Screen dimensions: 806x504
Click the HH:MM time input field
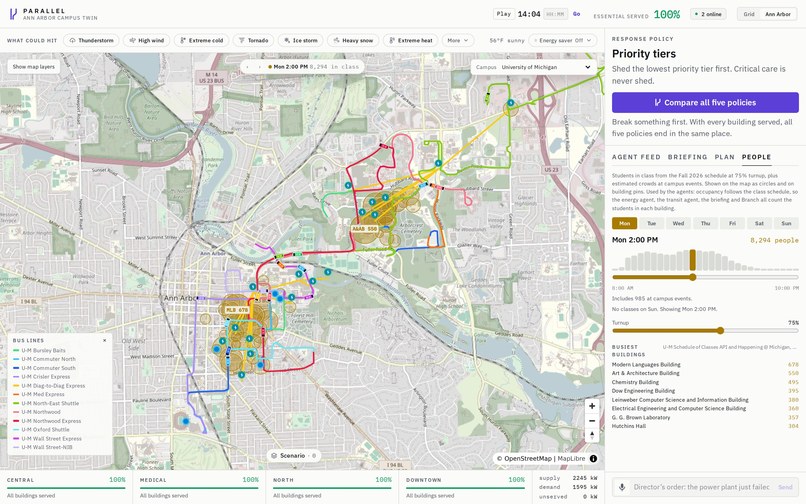(x=556, y=14)
